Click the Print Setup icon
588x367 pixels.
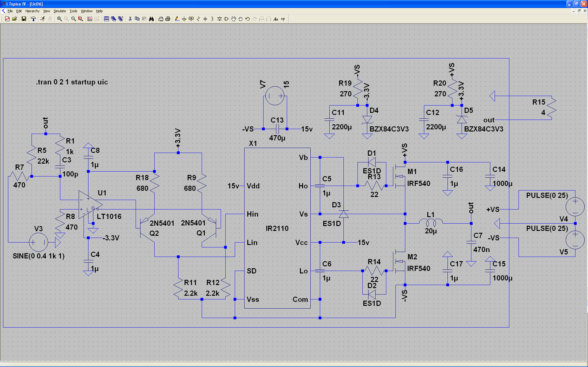[161, 19]
